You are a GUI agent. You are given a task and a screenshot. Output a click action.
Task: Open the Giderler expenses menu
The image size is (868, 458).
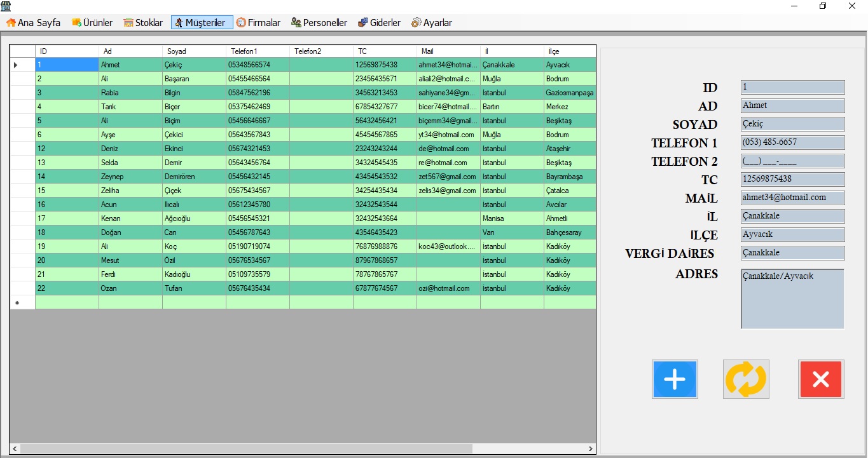click(380, 23)
